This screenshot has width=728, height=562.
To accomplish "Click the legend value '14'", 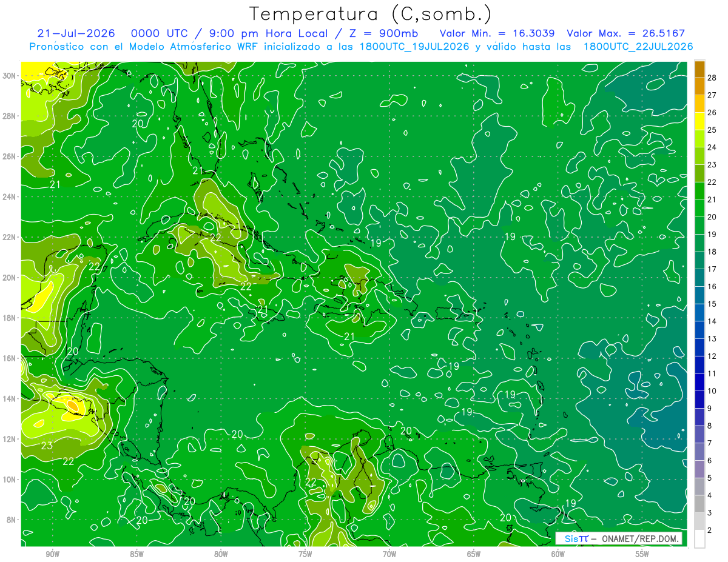I will [x=712, y=321].
